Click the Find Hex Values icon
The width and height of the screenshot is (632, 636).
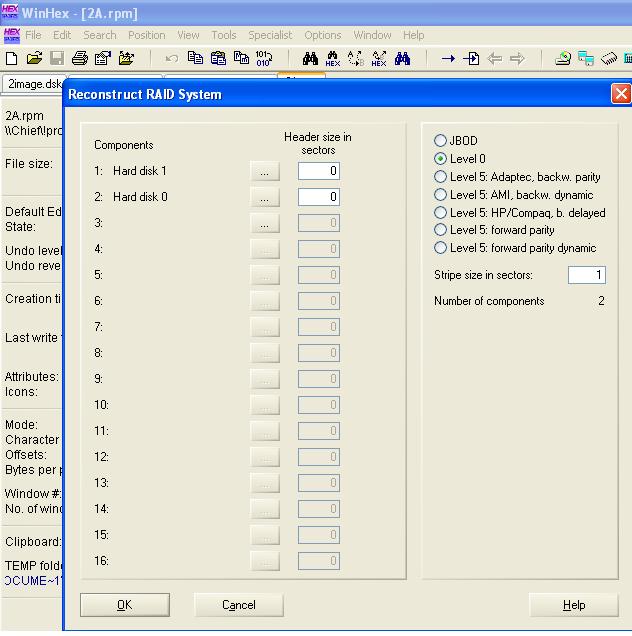[x=333, y=59]
